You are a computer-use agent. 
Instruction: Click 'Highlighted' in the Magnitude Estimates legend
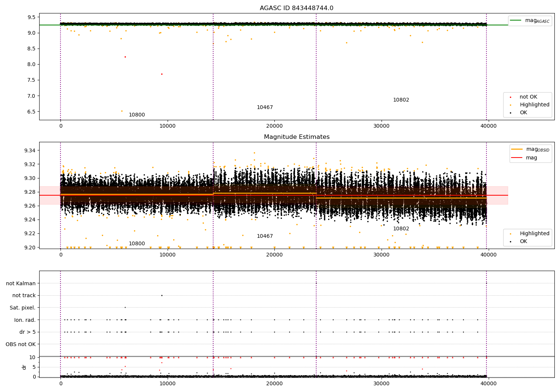coord(535,234)
